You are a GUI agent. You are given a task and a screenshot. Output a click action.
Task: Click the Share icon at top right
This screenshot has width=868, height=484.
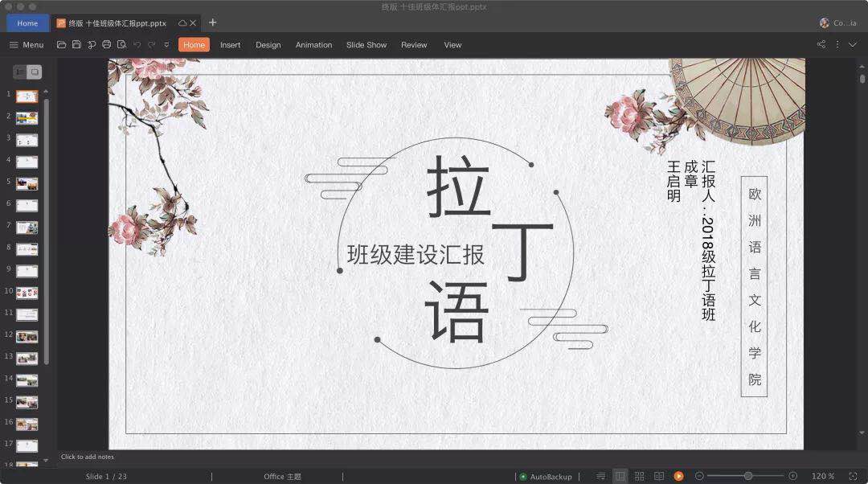tap(821, 45)
